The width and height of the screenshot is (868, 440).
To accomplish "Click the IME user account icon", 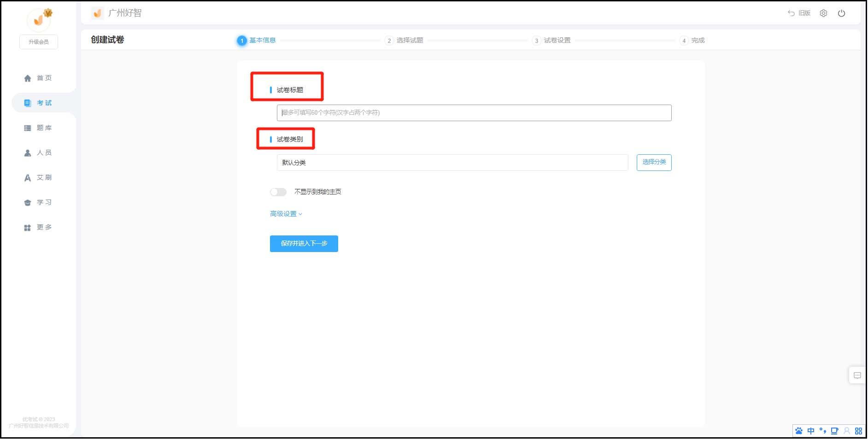I will 847,431.
